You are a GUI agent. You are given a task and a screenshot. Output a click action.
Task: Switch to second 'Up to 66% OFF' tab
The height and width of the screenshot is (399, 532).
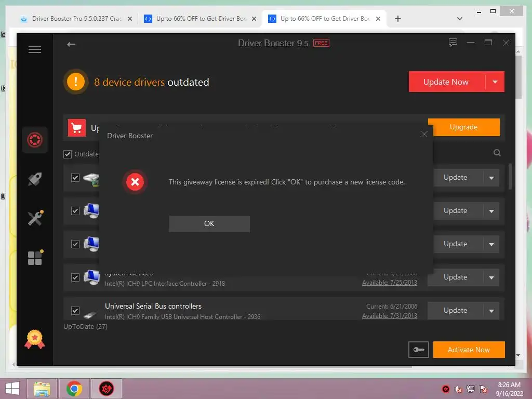pos(200,19)
